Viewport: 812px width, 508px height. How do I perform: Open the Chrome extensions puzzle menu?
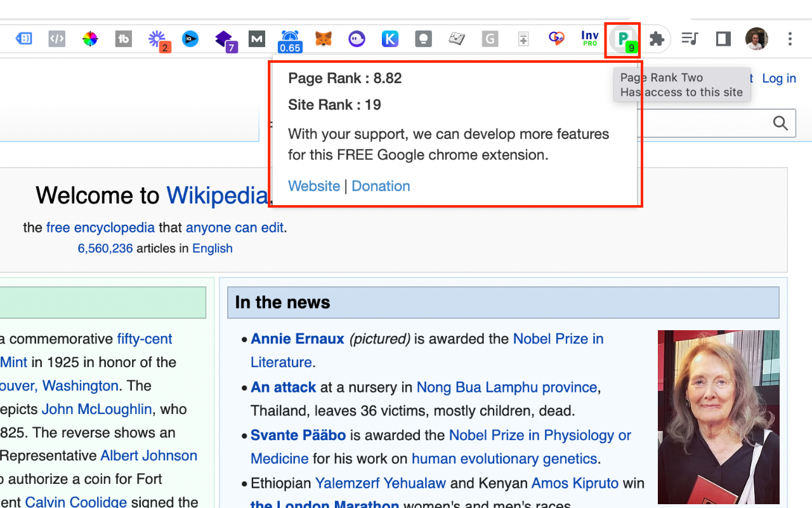pyautogui.click(x=657, y=39)
